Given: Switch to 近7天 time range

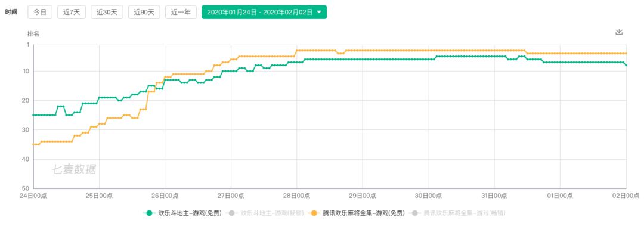Looking at the screenshot, I should pos(72,12).
